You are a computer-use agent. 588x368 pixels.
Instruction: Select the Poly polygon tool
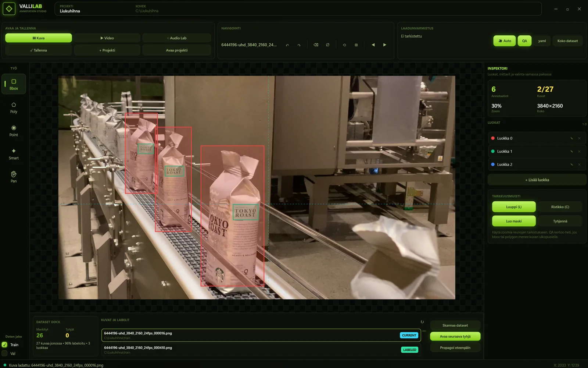14,107
